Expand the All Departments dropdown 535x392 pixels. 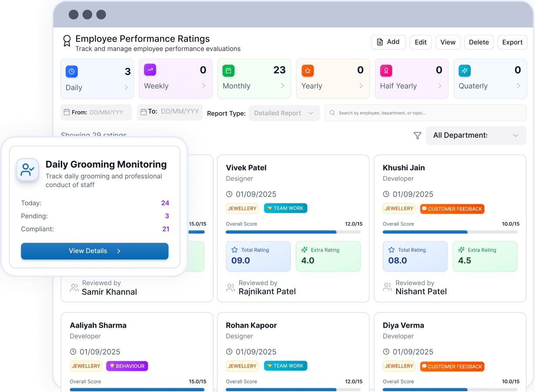coord(476,136)
